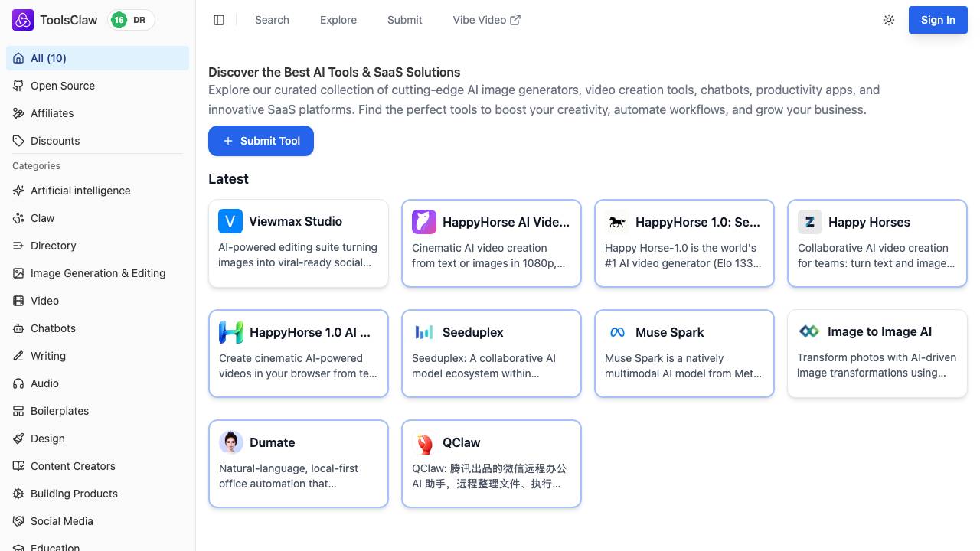Click the Affiliates sidebar icon

[x=18, y=113]
